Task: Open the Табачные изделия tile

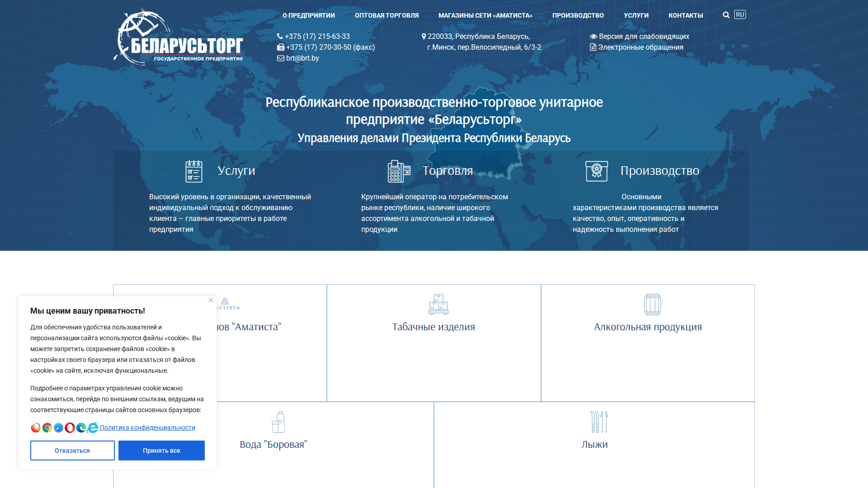Action: (434, 343)
